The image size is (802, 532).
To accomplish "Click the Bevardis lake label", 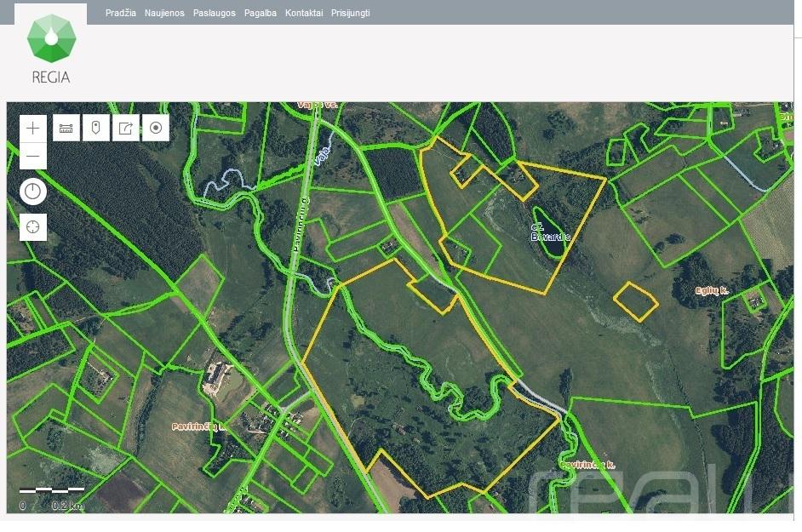I will coord(550,232).
